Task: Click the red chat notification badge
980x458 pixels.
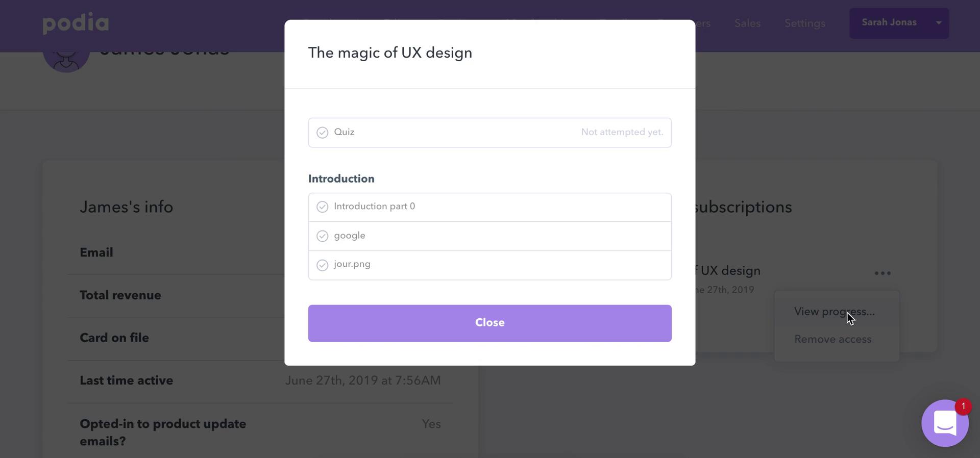Action: click(x=963, y=406)
